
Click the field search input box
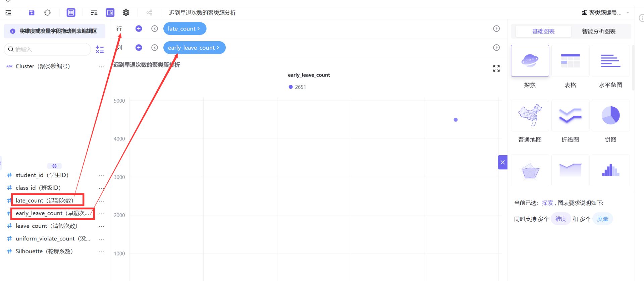click(x=47, y=49)
